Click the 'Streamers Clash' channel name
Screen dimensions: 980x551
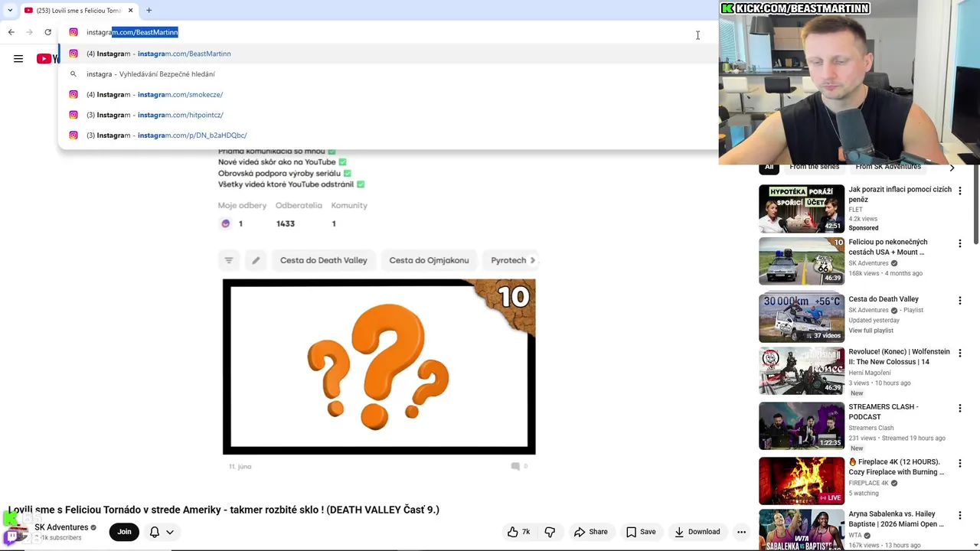point(871,428)
